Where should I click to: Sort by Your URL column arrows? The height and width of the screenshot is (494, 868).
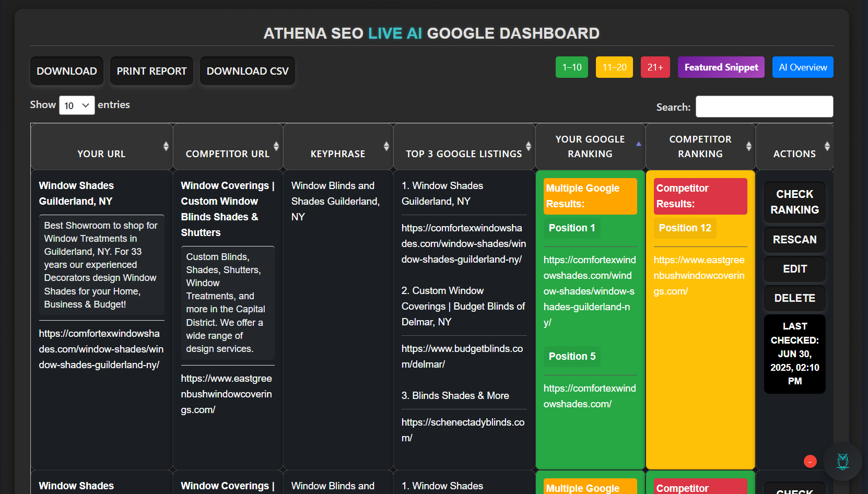click(x=166, y=146)
